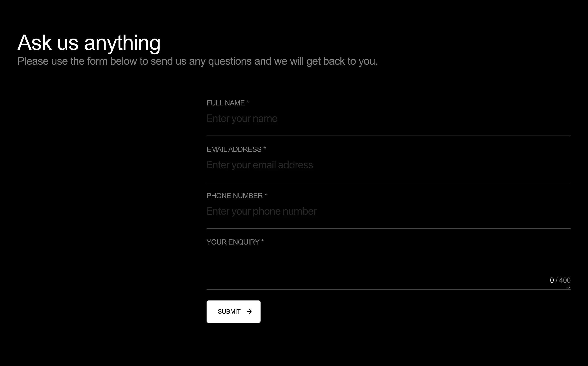Click the 'EMAIL ADDRESS *' label
Image resolution: width=588 pixels, height=366 pixels.
coord(236,149)
